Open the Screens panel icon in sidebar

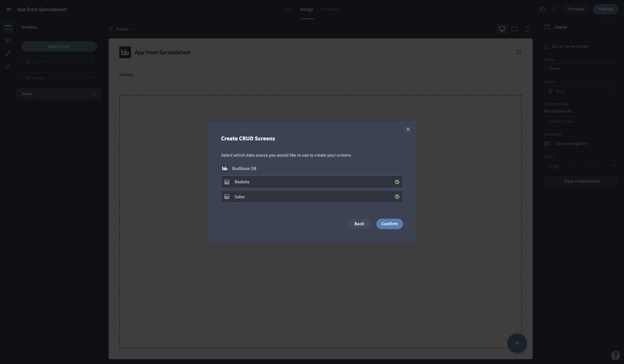pyautogui.click(x=8, y=27)
